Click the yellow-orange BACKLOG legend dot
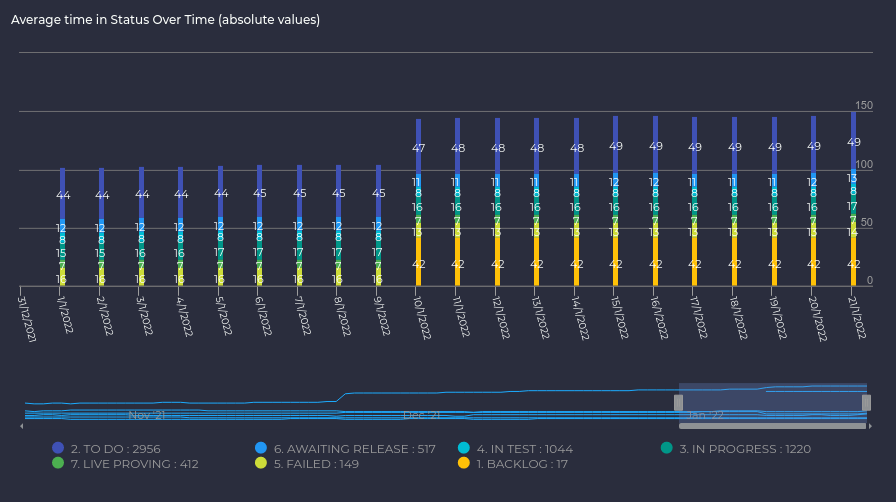The image size is (896, 502). point(464,463)
